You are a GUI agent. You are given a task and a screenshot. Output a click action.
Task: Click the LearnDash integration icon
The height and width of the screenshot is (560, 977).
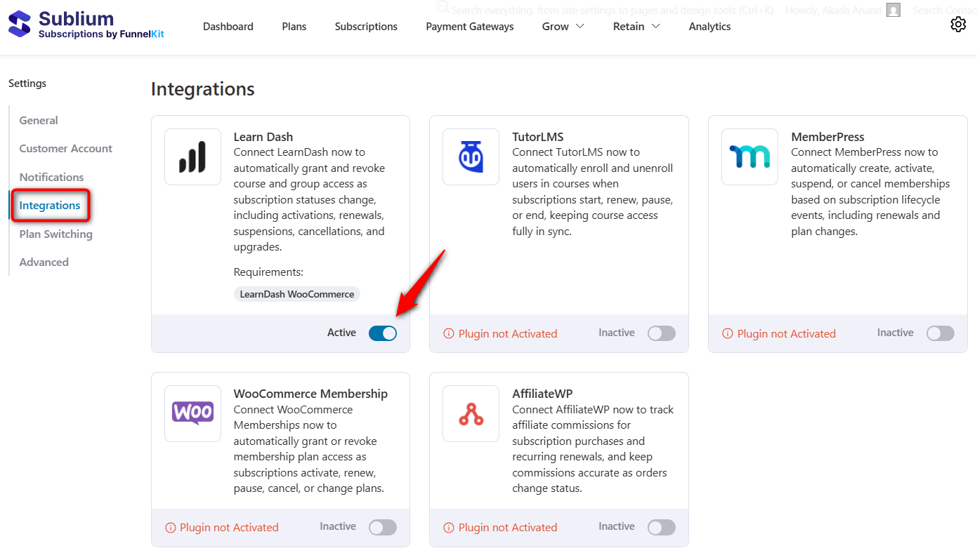click(192, 156)
